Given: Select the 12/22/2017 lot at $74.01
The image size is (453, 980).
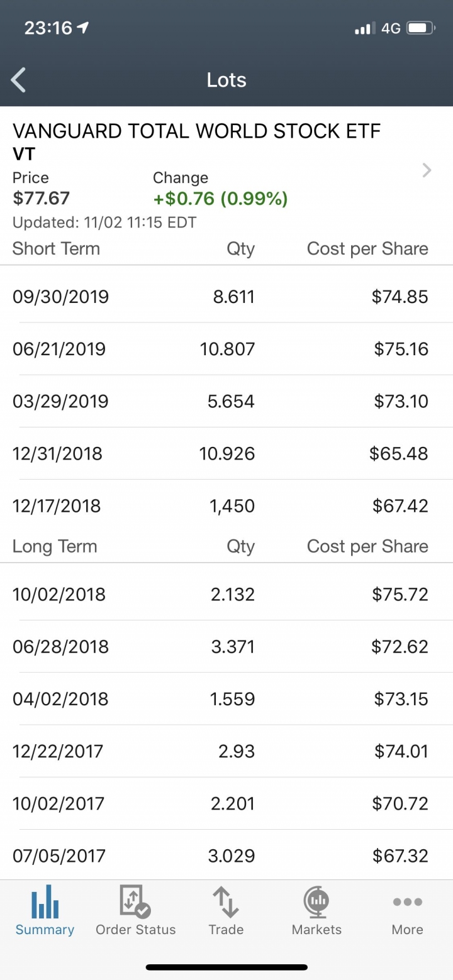Looking at the screenshot, I should pos(226,751).
